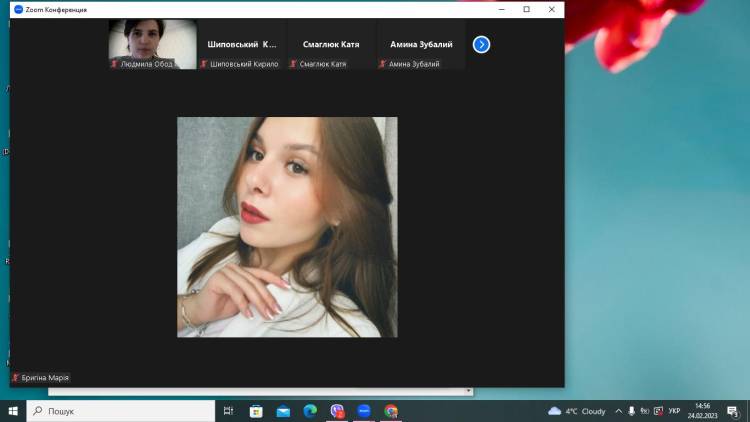The height and width of the screenshot is (422, 750).
Task: Open Task View on the taskbar
Action: tap(229, 411)
